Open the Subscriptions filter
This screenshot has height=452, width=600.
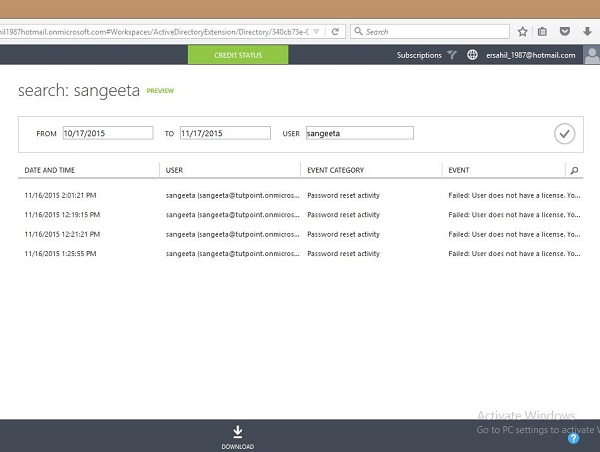point(419,55)
